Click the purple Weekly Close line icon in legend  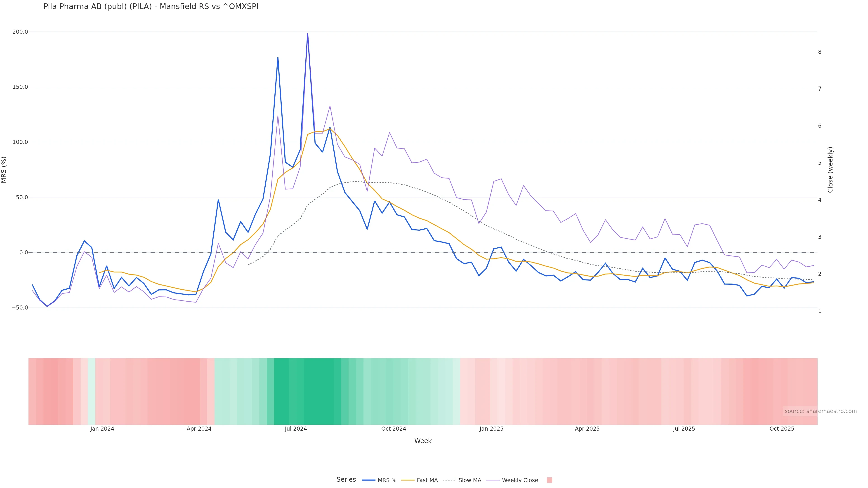point(493,480)
